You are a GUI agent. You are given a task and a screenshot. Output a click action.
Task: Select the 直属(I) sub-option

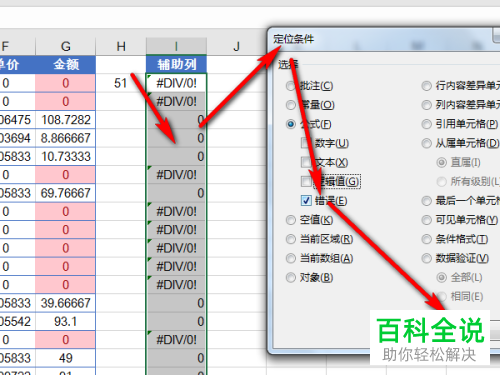coord(442,163)
